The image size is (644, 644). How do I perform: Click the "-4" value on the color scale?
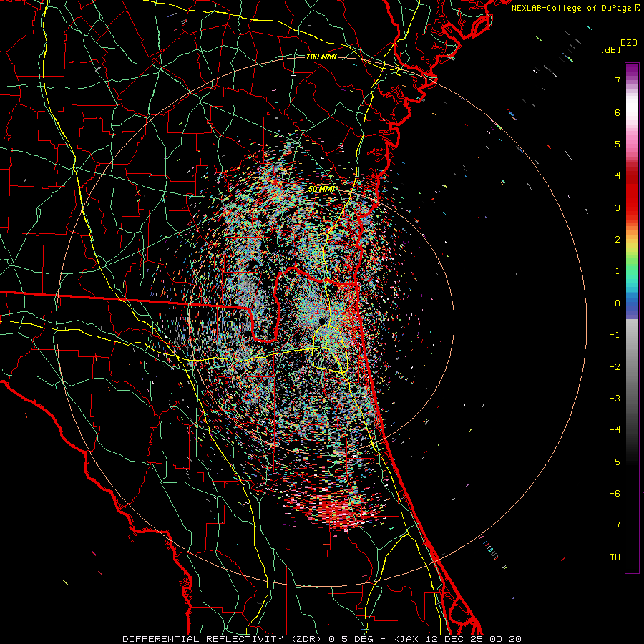[x=615, y=430]
